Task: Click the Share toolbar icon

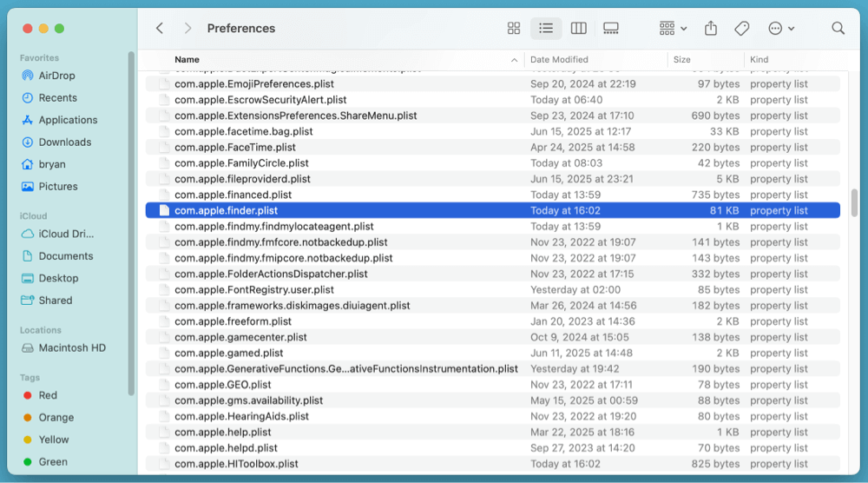Action: click(x=711, y=29)
